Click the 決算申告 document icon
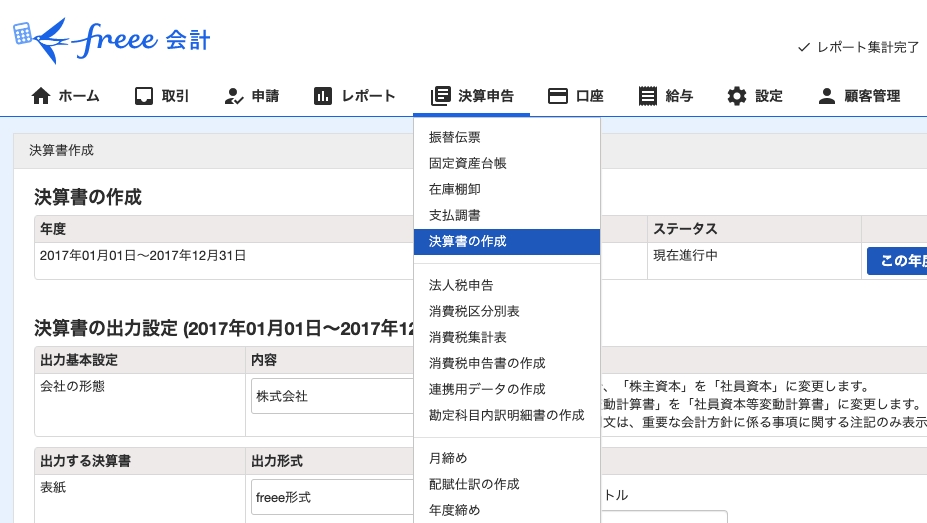 pyautogui.click(x=440, y=96)
